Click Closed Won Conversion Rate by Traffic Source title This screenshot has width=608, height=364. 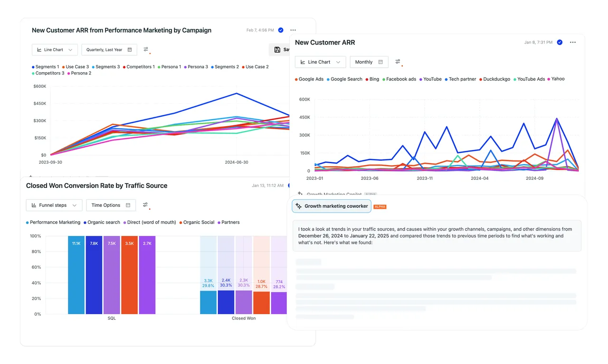(97, 186)
